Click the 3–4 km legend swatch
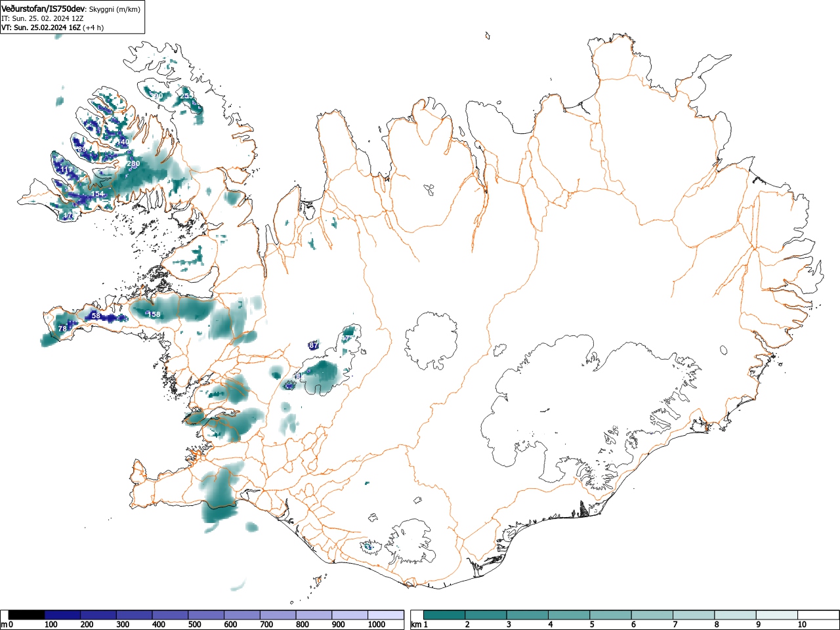This screenshot has height=630, width=840. coord(528,615)
